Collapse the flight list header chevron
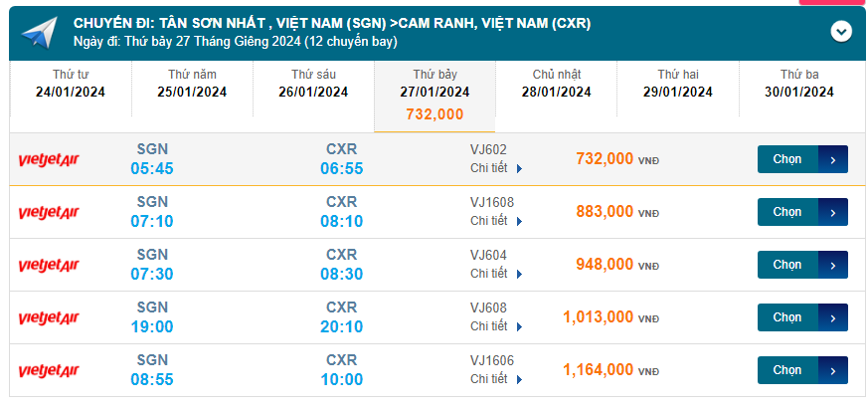Image resolution: width=868 pixels, height=410 pixels. pos(841,32)
